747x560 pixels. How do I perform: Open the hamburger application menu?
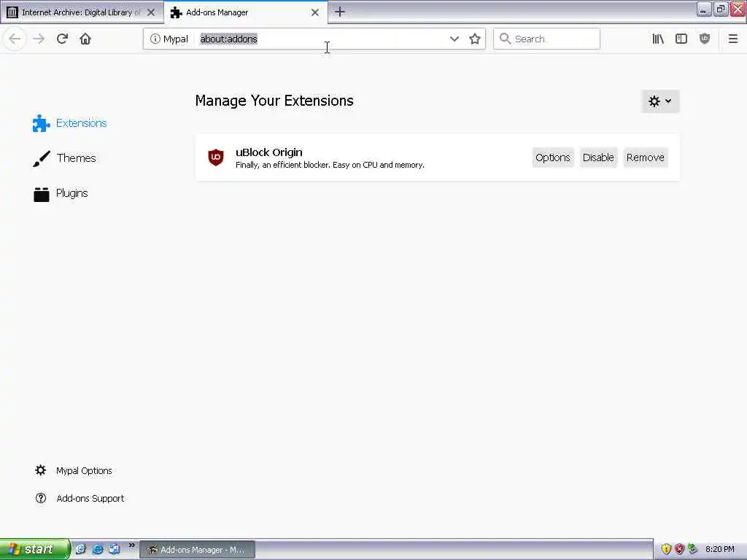pyautogui.click(x=732, y=39)
